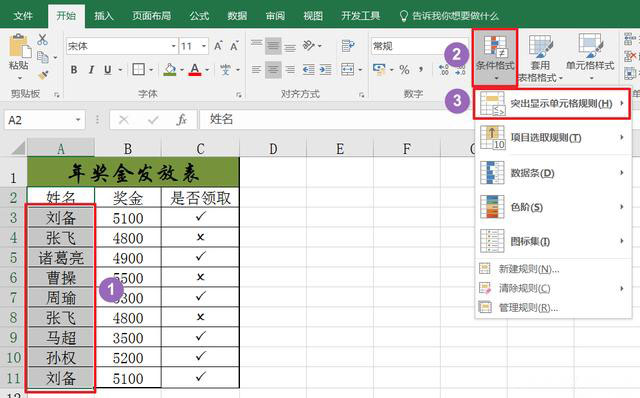Screen dimensions: 640x398
Task: Click 清除规则(C) clear rules
Action: (x=553, y=288)
